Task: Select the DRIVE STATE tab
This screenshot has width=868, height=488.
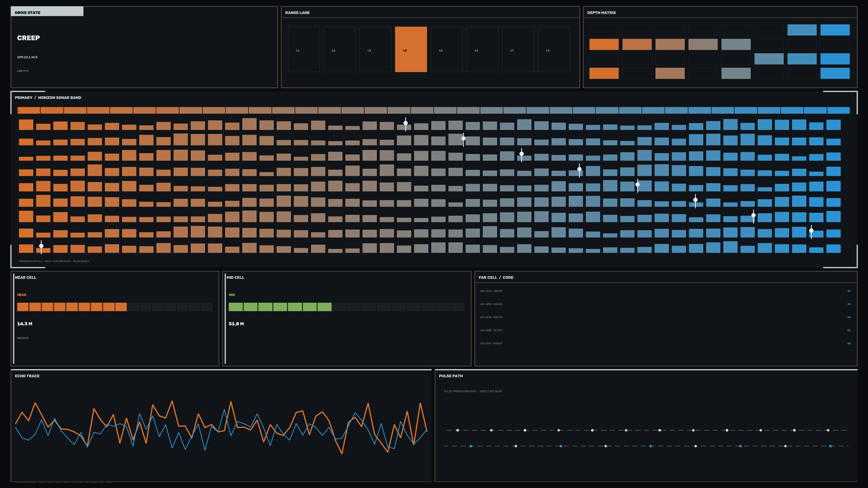Action: click(47, 12)
